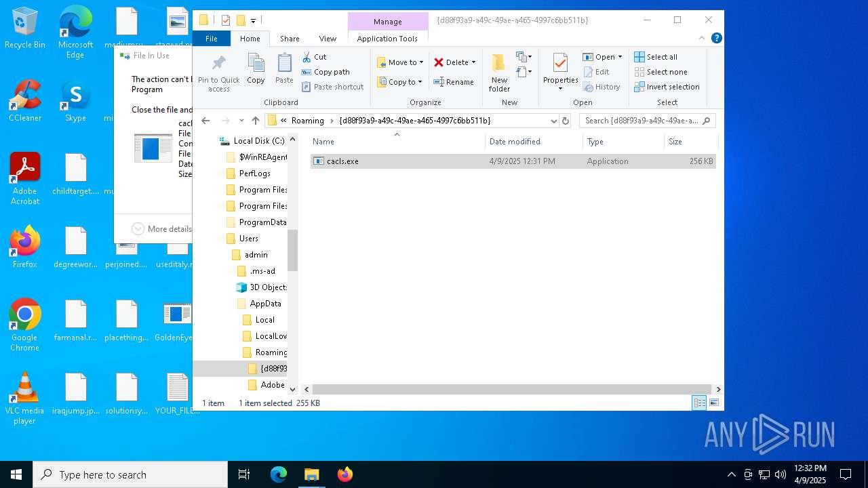Open the address bar history dropdown
868x488 pixels.
click(553, 121)
